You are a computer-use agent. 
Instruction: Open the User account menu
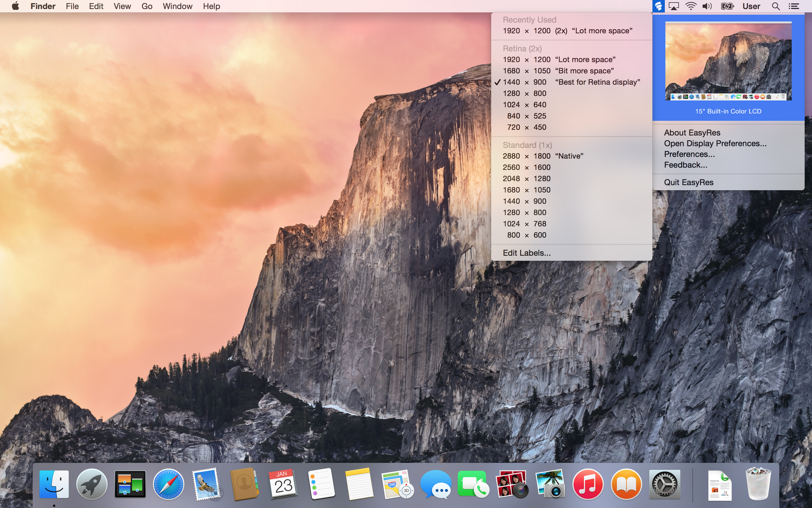click(751, 6)
